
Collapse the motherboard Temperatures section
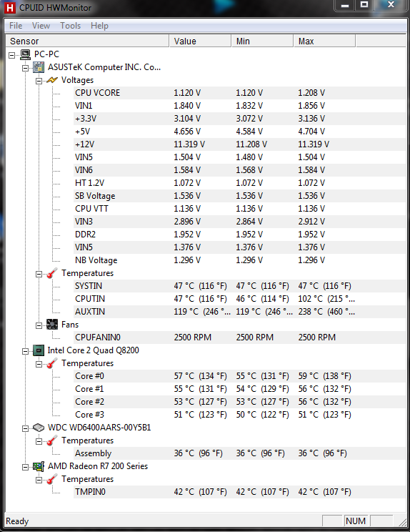click(39, 274)
